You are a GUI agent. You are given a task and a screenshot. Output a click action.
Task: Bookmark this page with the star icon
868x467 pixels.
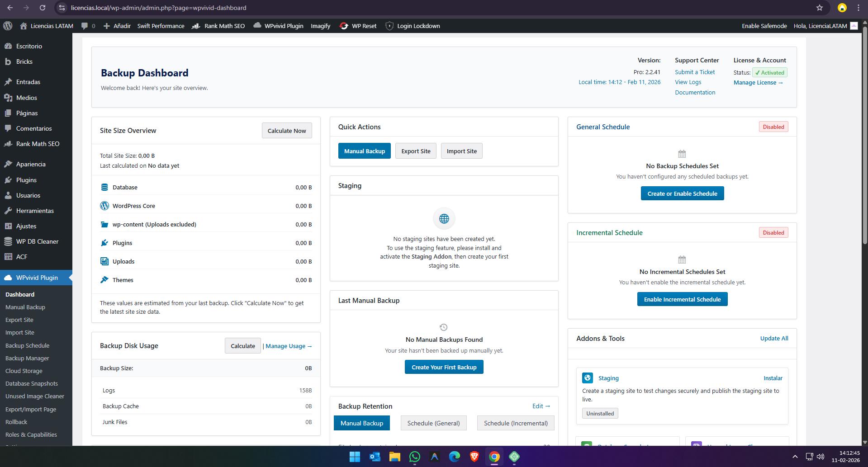coord(820,8)
